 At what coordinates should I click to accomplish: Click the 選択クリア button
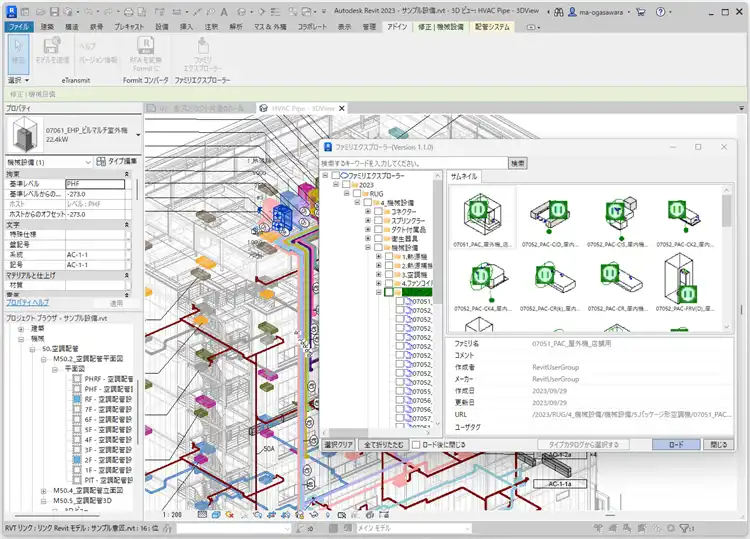pyautogui.click(x=339, y=445)
